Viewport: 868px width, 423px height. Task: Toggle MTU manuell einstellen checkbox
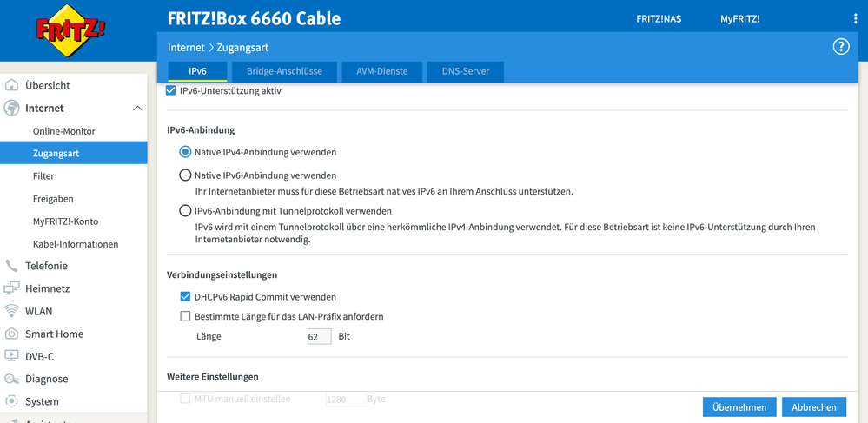click(x=185, y=399)
